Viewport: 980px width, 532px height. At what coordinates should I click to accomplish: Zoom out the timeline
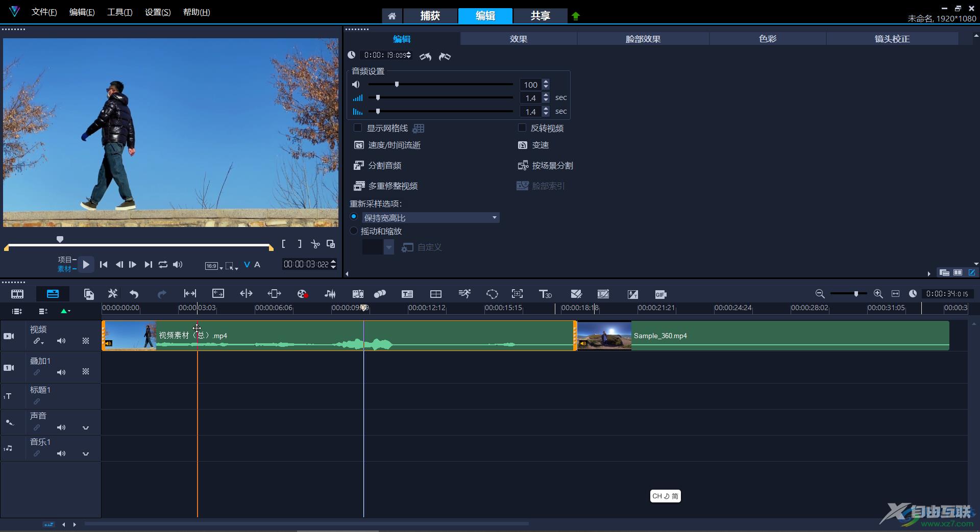(820, 293)
